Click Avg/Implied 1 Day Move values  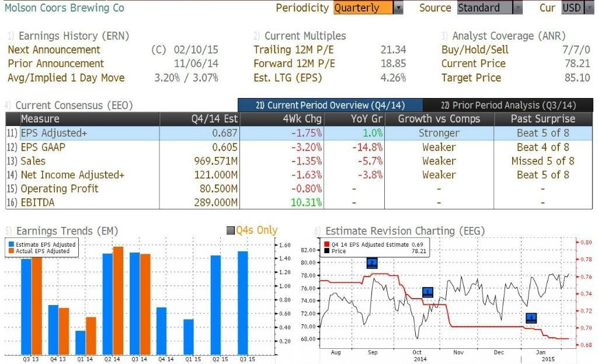point(186,78)
